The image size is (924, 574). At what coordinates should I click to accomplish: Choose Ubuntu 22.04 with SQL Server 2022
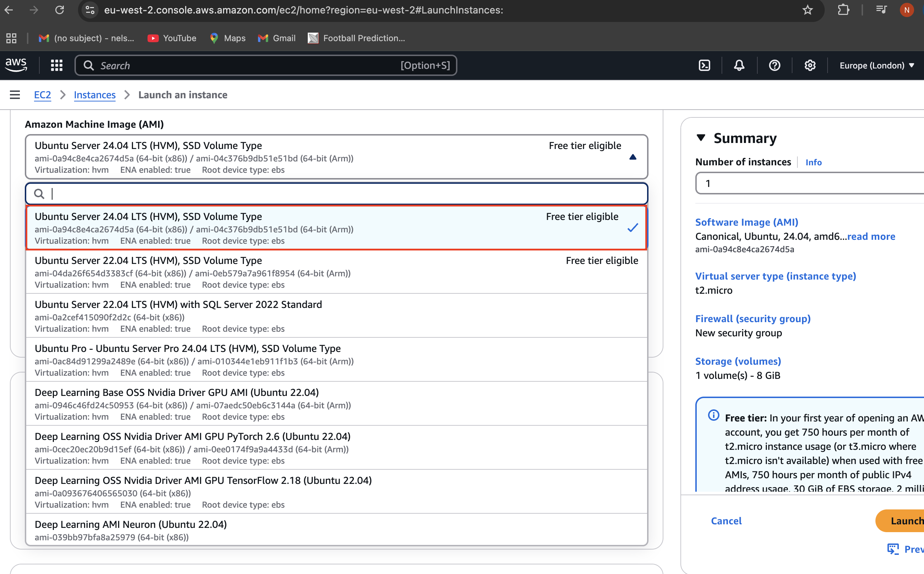tap(336, 316)
